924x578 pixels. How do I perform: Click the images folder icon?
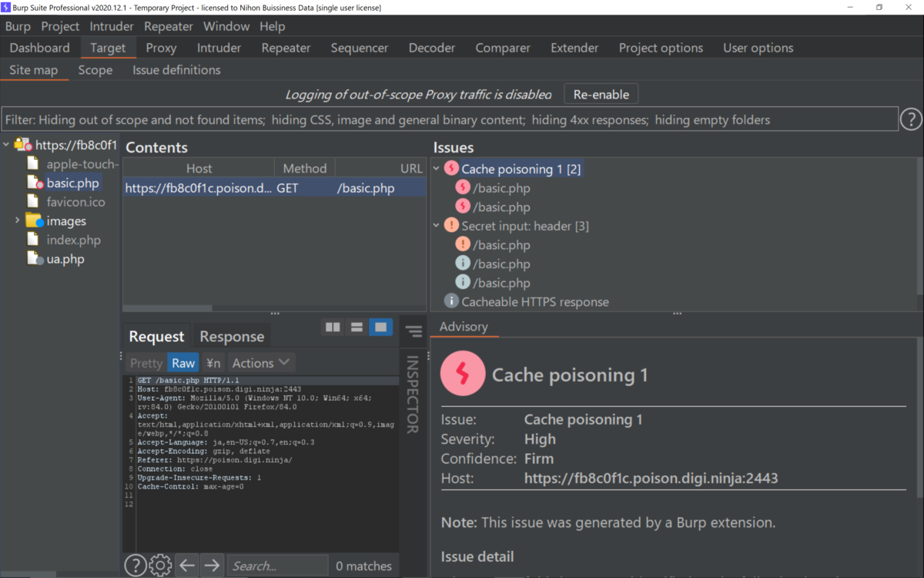[x=35, y=221]
